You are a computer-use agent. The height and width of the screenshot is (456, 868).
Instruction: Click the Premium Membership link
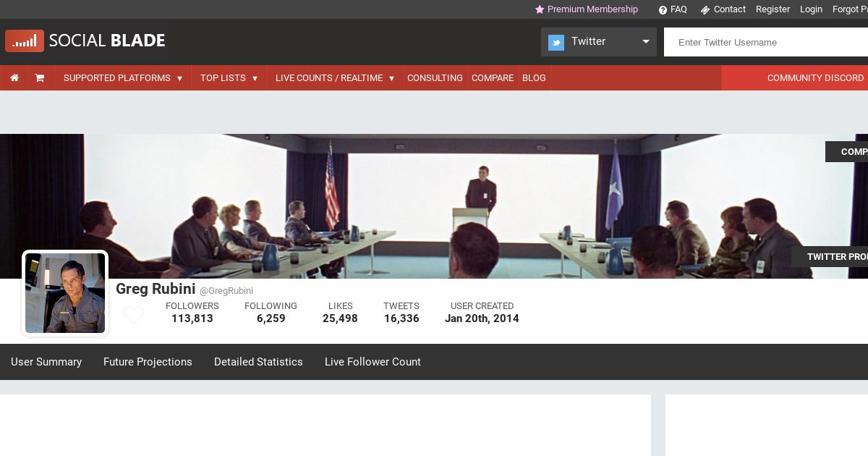click(x=592, y=9)
